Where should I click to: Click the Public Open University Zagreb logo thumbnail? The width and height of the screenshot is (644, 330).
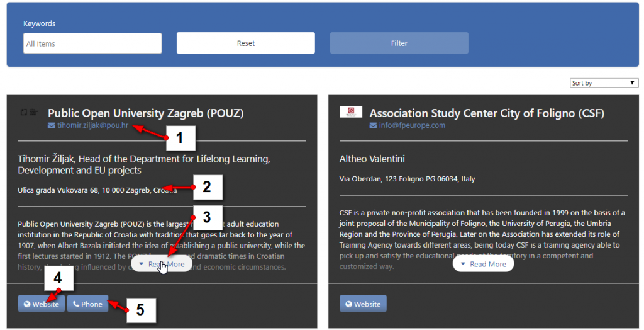point(30,112)
